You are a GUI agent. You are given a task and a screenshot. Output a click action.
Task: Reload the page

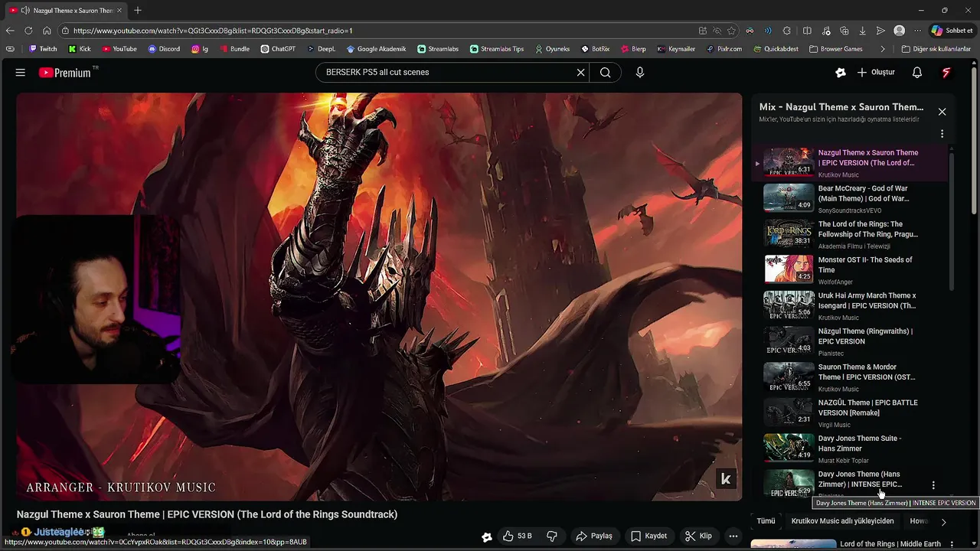coord(28,31)
